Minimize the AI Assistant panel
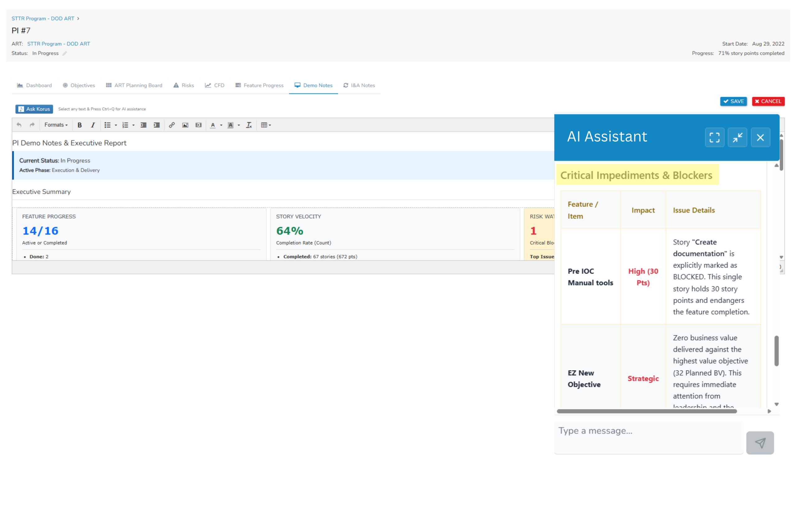This screenshot has height=532, width=796. tap(737, 137)
